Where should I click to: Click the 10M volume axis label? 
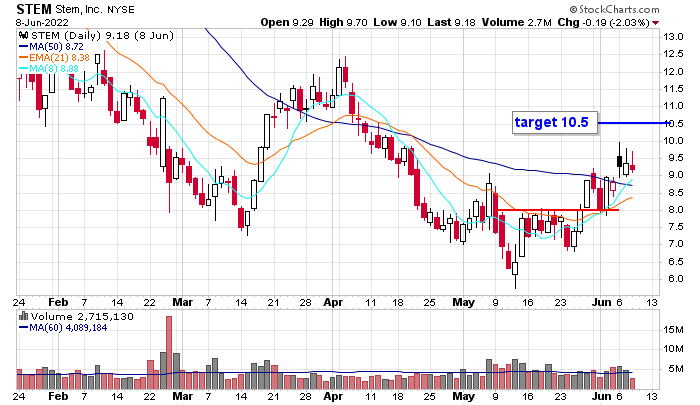(x=673, y=349)
